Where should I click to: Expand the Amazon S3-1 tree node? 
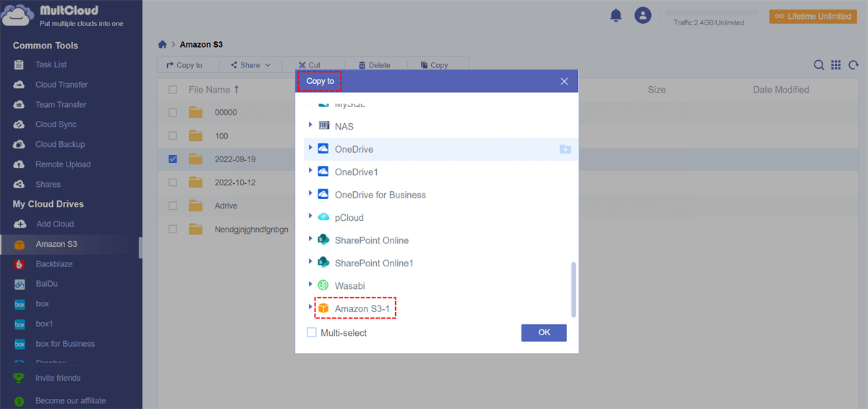point(310,308)
